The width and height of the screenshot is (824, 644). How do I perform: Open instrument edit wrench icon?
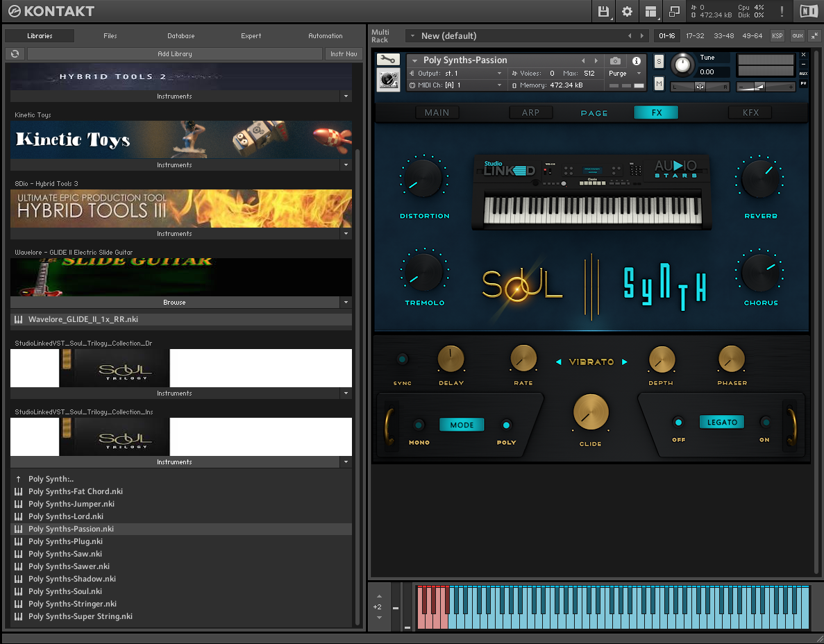click(x=388, y=60)
